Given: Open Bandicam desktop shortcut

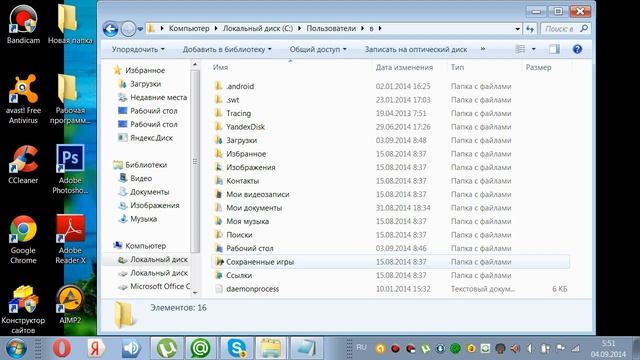Looking at the screenshot, I should pos(23,24).
